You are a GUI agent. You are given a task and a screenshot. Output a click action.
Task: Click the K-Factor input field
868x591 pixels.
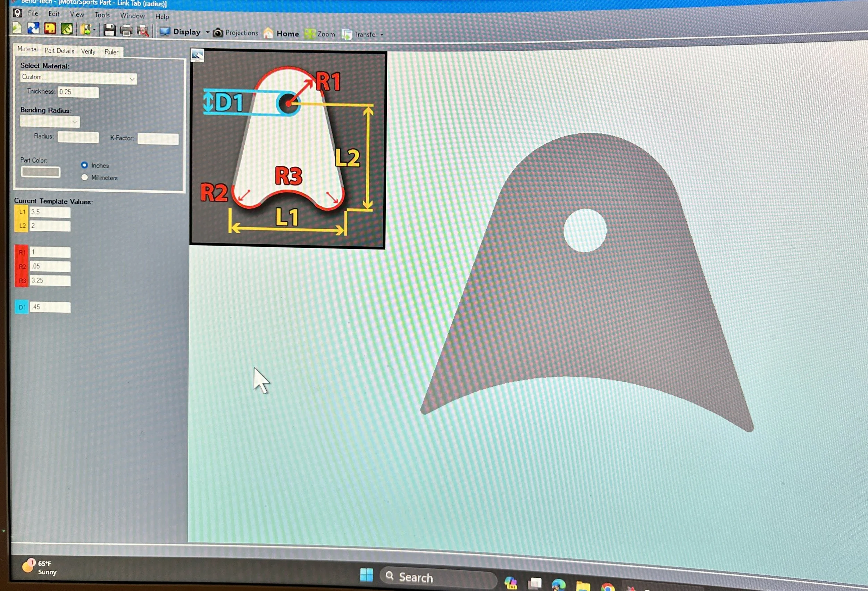pyautogui.click(x=158, y=139)
